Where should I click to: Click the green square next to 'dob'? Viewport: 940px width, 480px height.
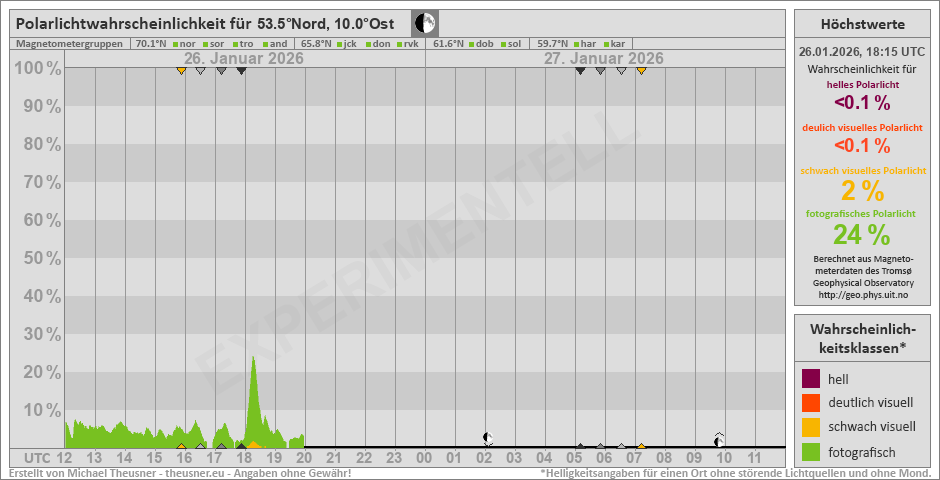point(471,44)
